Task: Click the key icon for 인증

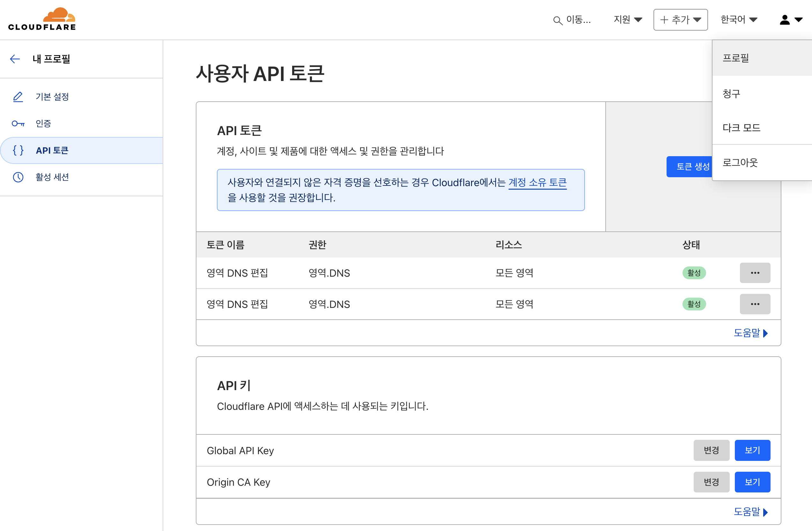Action: pos(18,123)
